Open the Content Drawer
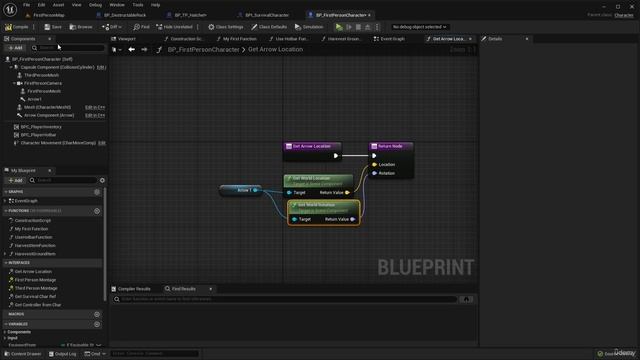Image resolution: width=640 pixels, height=360 pixels. coord(22,354)
